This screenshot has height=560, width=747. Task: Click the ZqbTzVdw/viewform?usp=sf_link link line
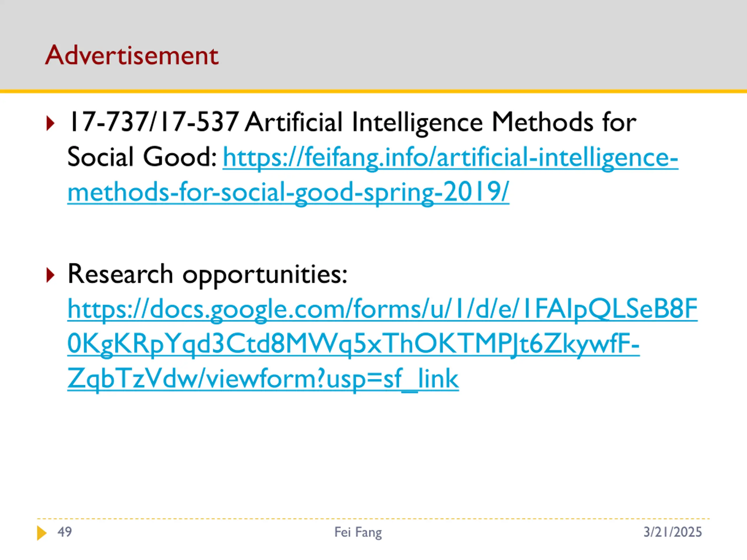click(263, 379)
